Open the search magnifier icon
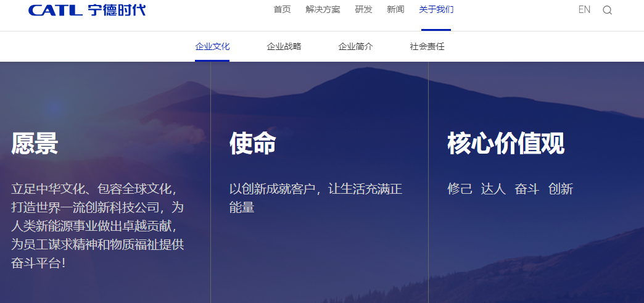 coord(608,10)
